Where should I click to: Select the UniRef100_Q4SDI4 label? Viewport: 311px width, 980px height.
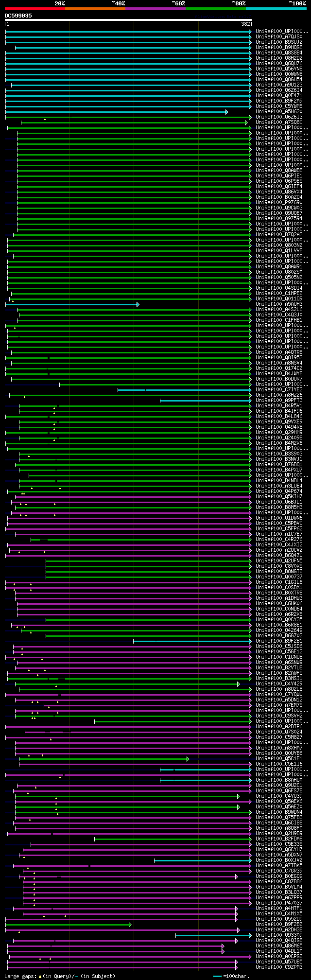coord(279,288)
